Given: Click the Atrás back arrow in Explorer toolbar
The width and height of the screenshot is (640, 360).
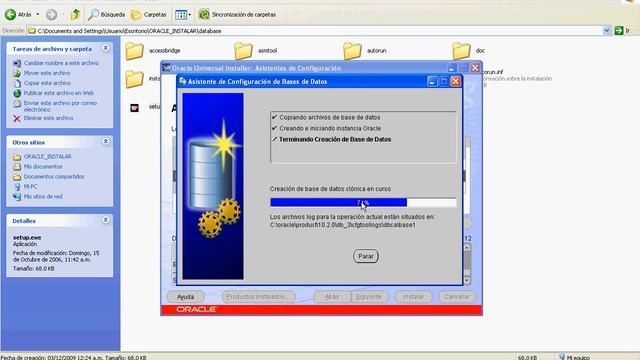Looking at the screenshot, I should coord(18,15).
